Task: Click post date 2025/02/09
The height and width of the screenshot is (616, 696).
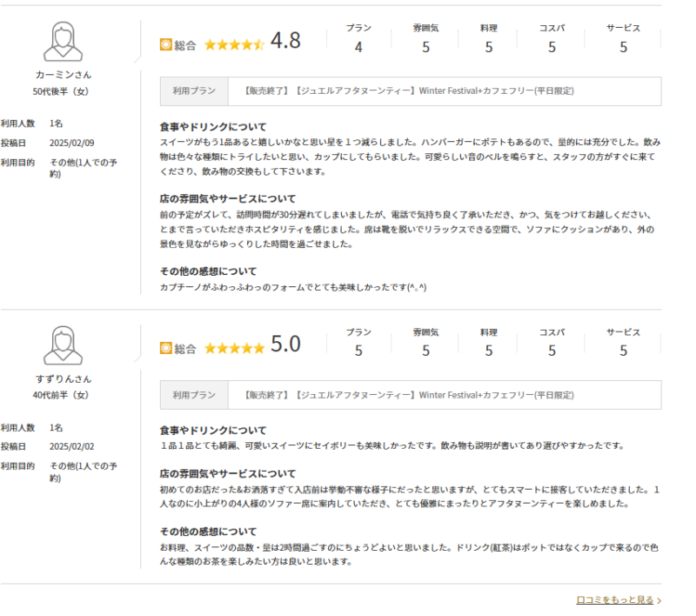Action: (72, 143)
